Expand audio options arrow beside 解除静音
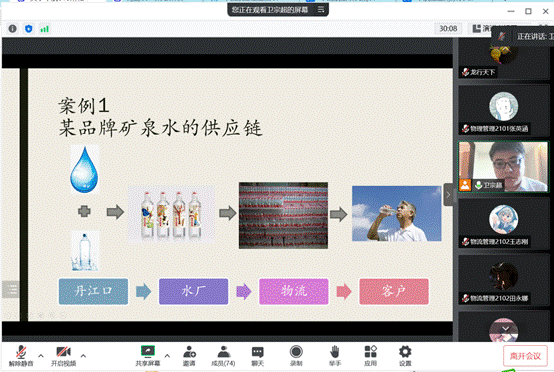Screen dimensions: 554x372 (41, 356)
